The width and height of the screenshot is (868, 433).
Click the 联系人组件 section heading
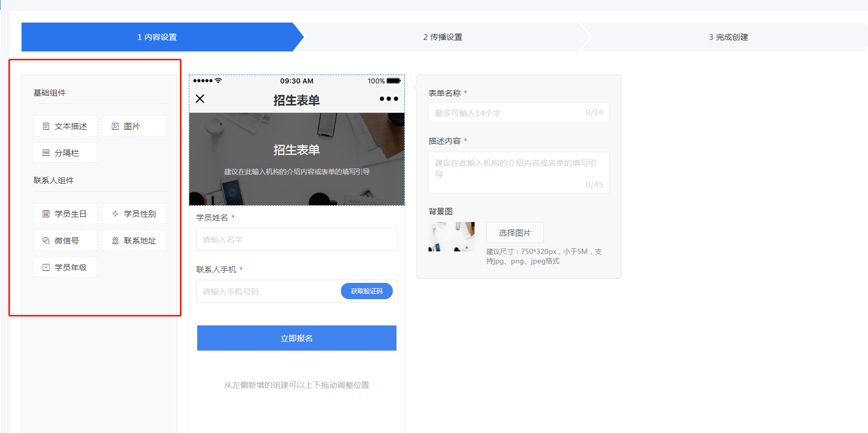[53, 180]
